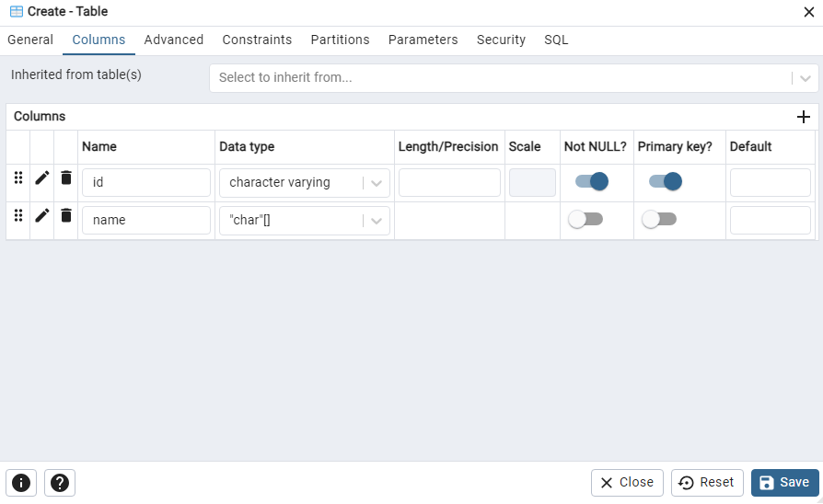Expand the Inherited from table(s) dropdown
Screen dimensions: 823x504
[x=806, y=78]
